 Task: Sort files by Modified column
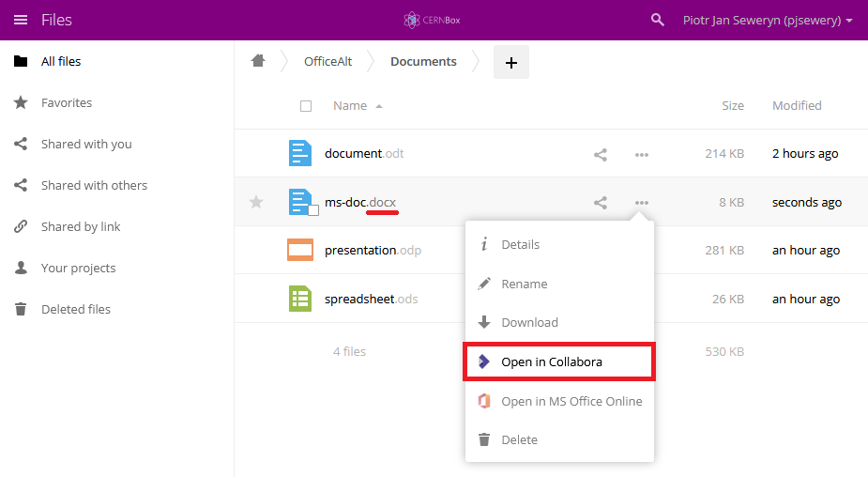coord(797,106)
